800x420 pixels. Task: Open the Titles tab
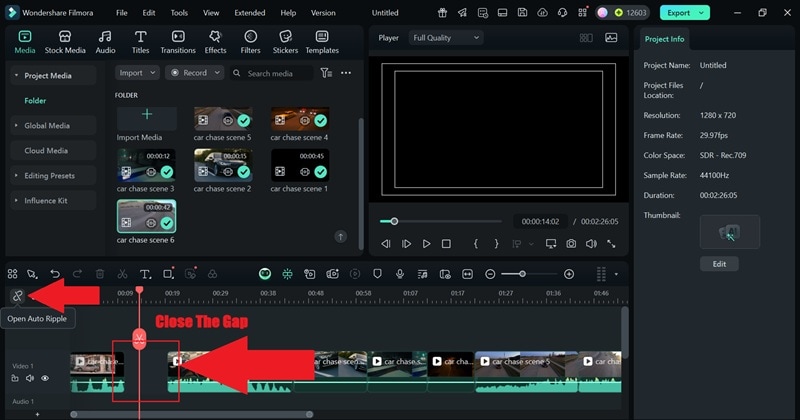pos(140,42)
